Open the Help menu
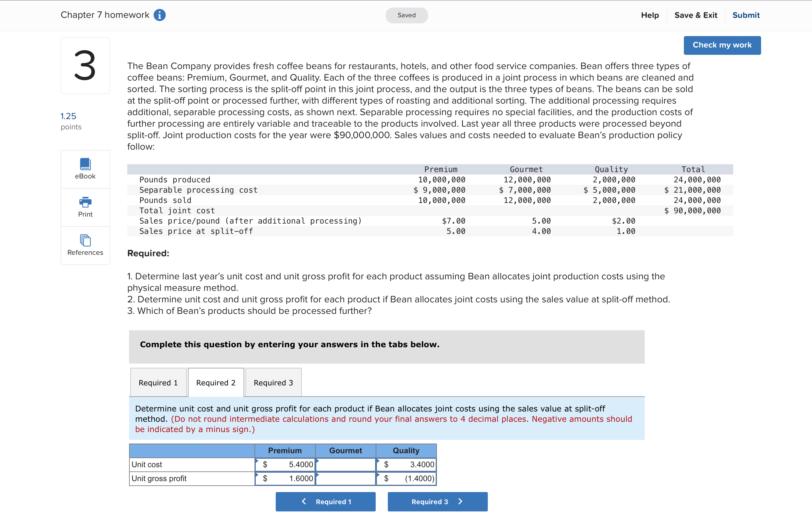Image resolution: width=812 pixels, height=519 pixels. 650,15
